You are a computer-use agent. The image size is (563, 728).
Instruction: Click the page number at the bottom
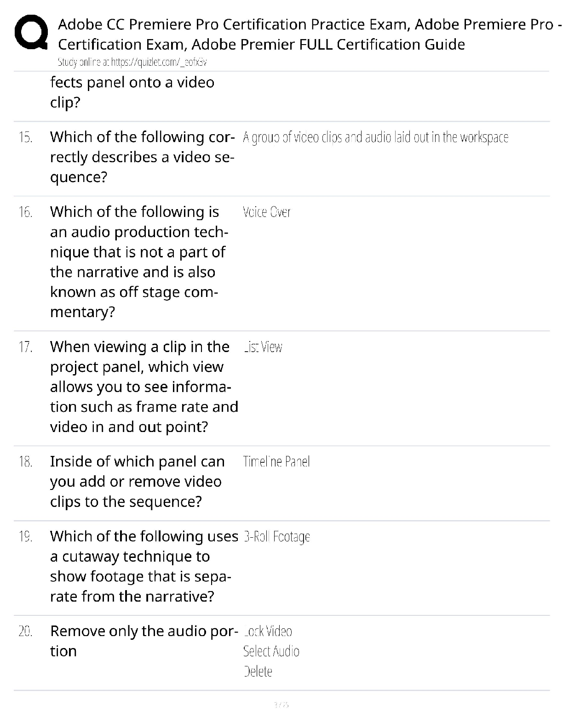281,704
